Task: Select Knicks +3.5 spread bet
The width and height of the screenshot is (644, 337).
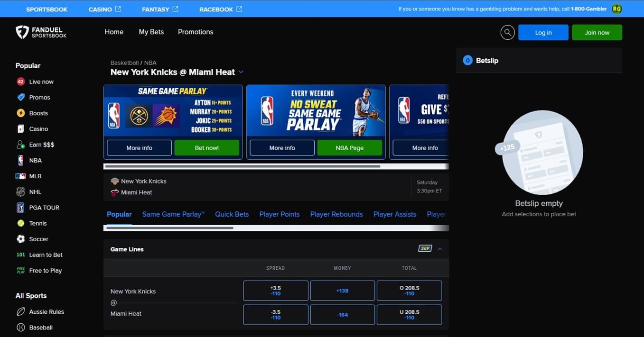Action: [276, 291]
